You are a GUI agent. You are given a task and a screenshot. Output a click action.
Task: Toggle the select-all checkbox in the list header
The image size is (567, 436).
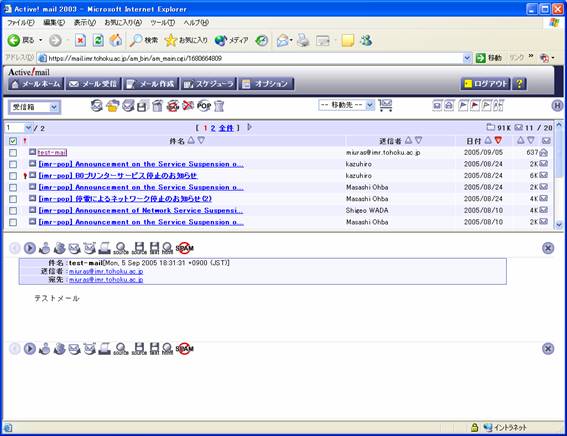coord(13,141)
